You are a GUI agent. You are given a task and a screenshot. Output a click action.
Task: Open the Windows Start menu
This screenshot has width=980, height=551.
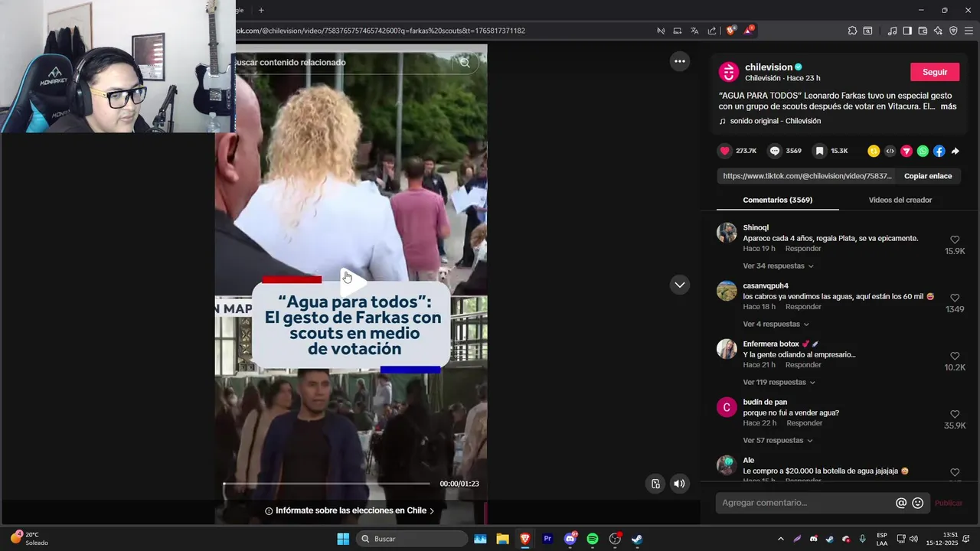click(343, 539)
